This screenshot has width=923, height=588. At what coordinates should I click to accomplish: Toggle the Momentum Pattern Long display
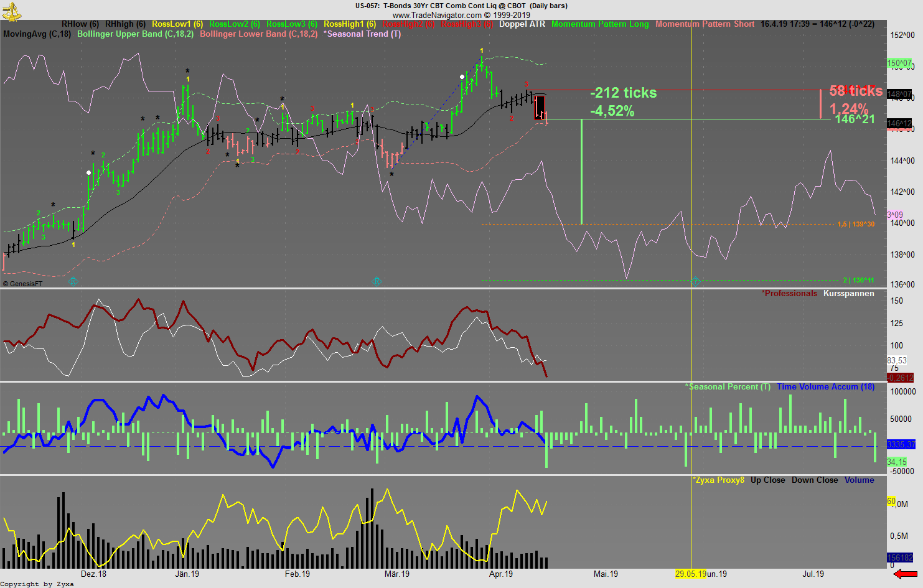(599, 24)
